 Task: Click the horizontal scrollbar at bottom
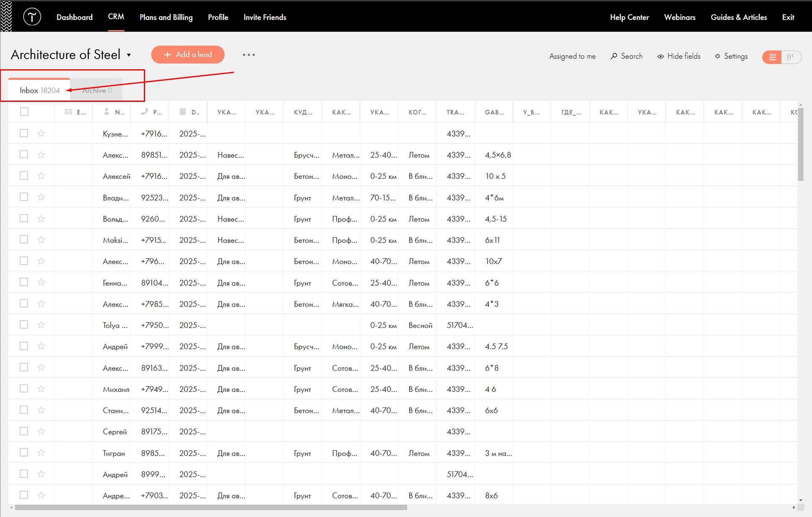[x=211, y=507]
